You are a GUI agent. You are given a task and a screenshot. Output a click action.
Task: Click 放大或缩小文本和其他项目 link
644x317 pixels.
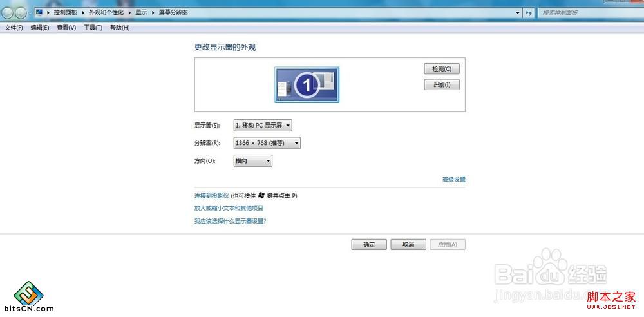click(229, 208)
